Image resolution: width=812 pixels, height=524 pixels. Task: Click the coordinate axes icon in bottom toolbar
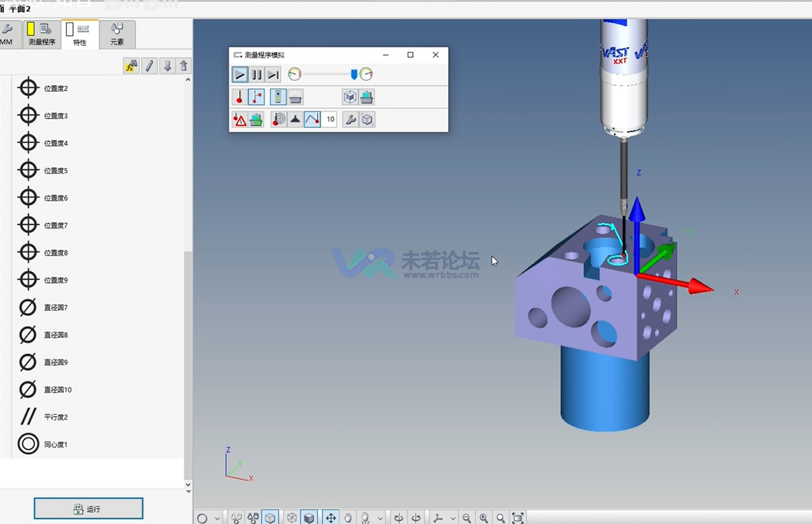coord(439,518)
